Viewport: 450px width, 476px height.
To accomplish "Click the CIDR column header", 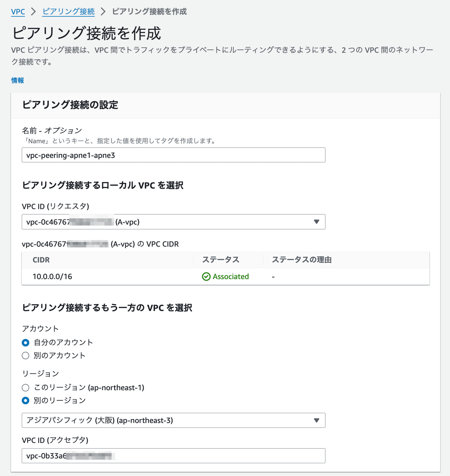I will tap(41, 260).
